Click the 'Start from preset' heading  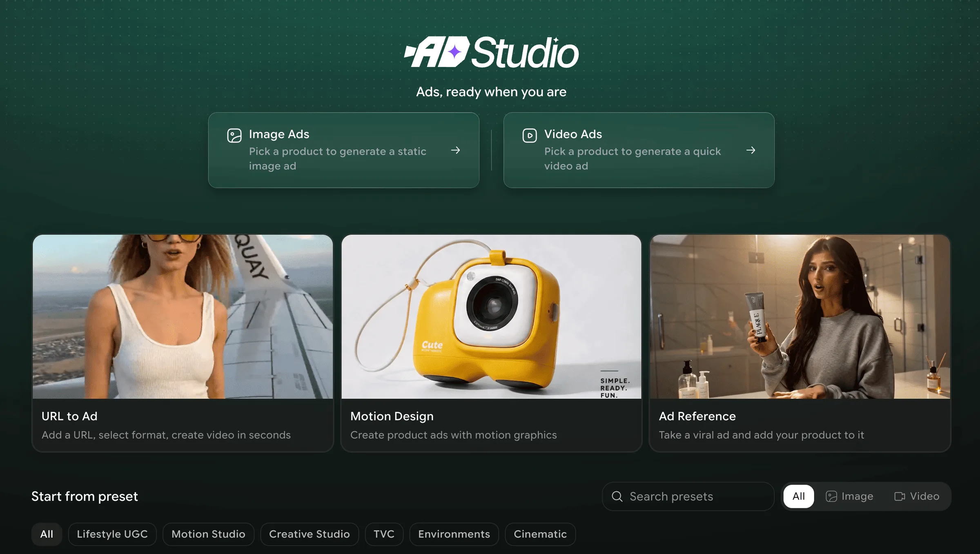point(85,496)
